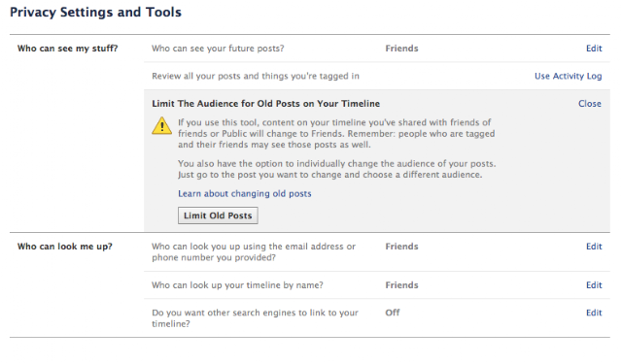Click 'Limit The Audience for Old Posts' title
622x364 pixels.
click(x=265, y=104)
